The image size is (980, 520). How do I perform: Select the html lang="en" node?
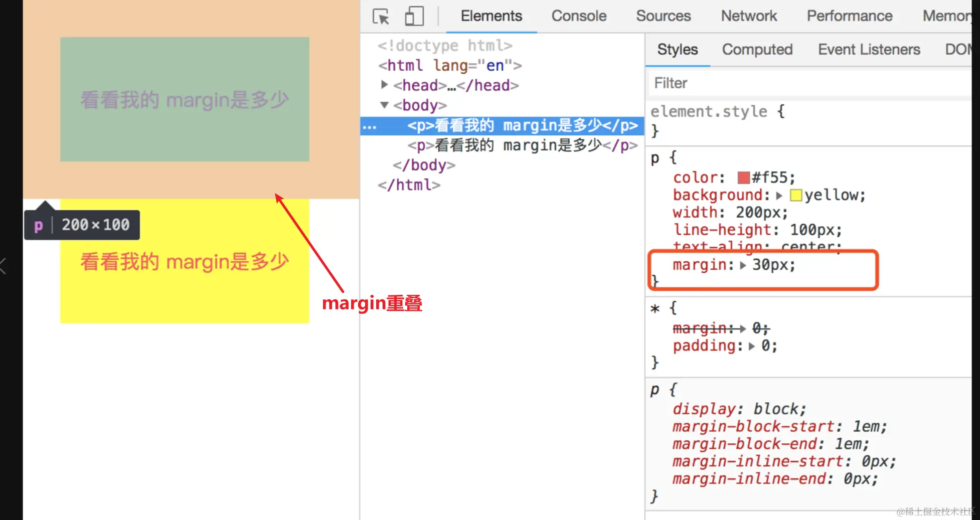coord(450,65)
